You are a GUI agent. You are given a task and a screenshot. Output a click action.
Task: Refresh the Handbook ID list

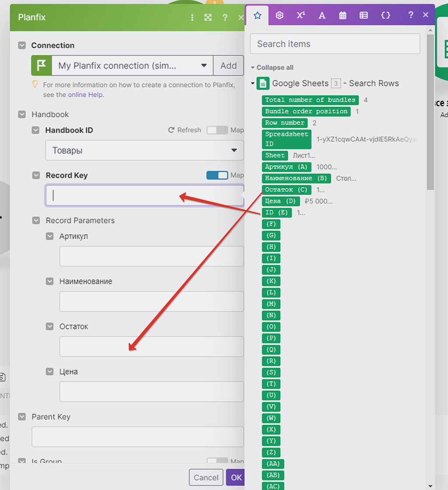pyautogui.click(x=185, y=130)
